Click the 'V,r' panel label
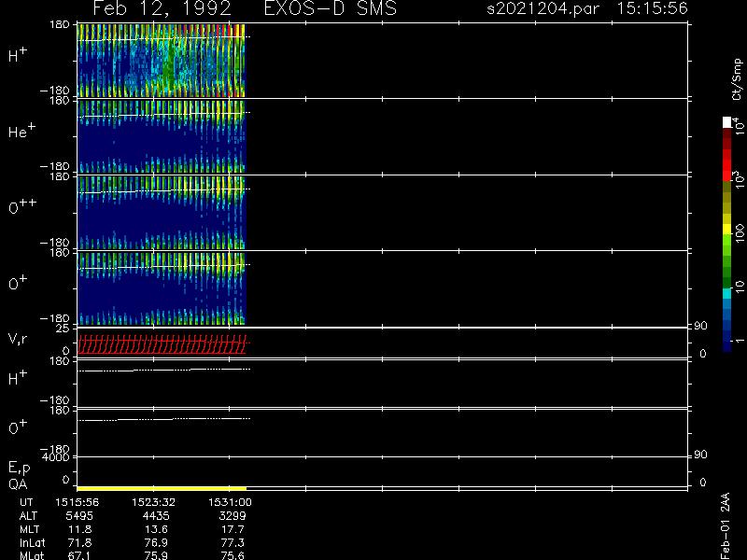This screenshot has height=560, width=747. click(18, 339)
